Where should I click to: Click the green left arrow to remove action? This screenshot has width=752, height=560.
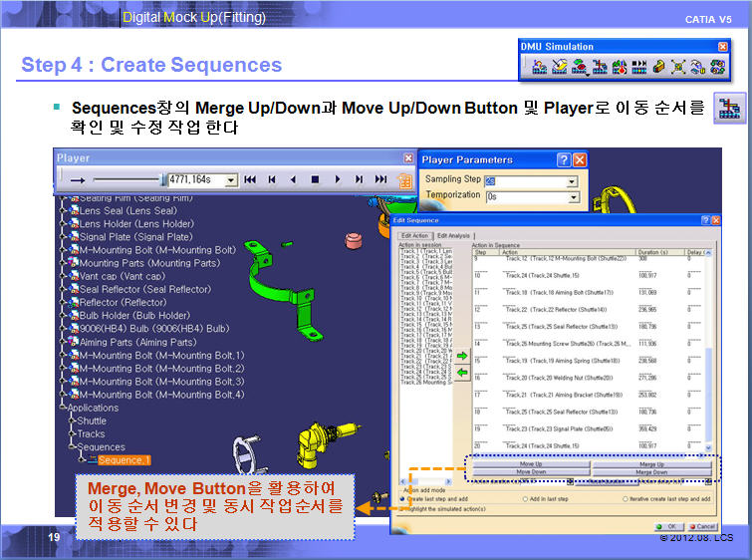[462, 373]
